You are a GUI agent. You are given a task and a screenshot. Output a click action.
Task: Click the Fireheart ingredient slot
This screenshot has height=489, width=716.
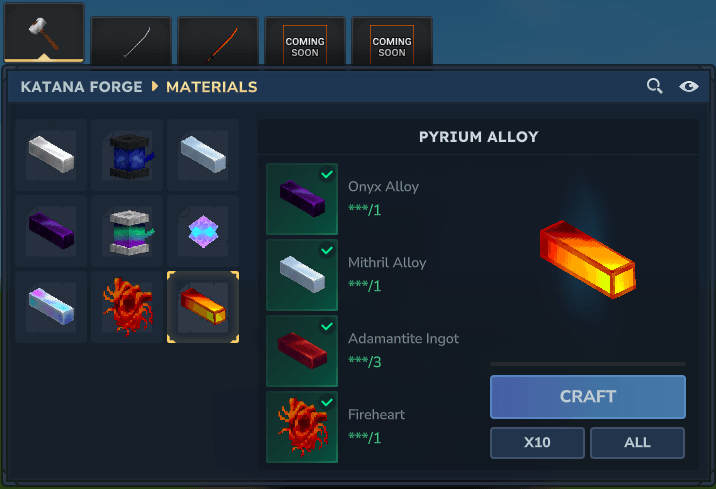coord(302,427)
